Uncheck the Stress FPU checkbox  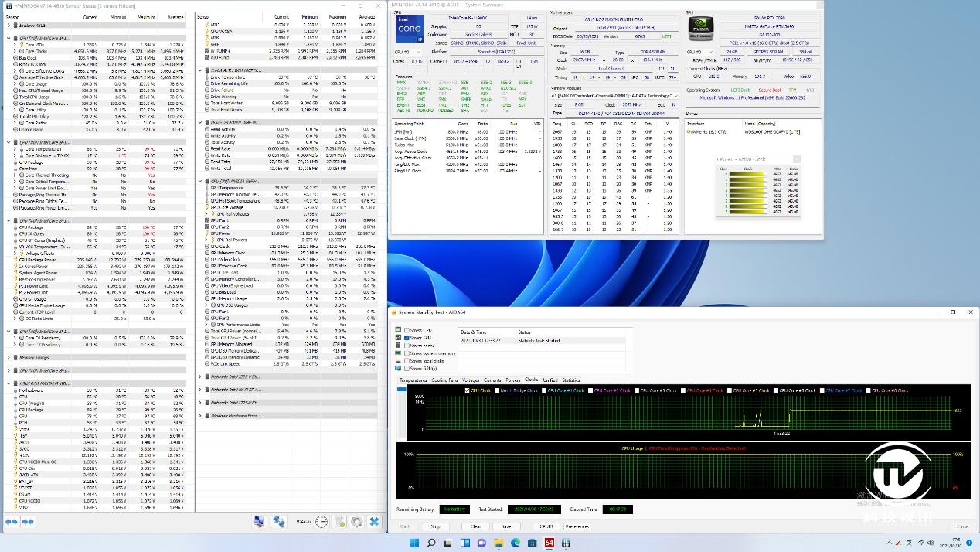tap(407, 338)
